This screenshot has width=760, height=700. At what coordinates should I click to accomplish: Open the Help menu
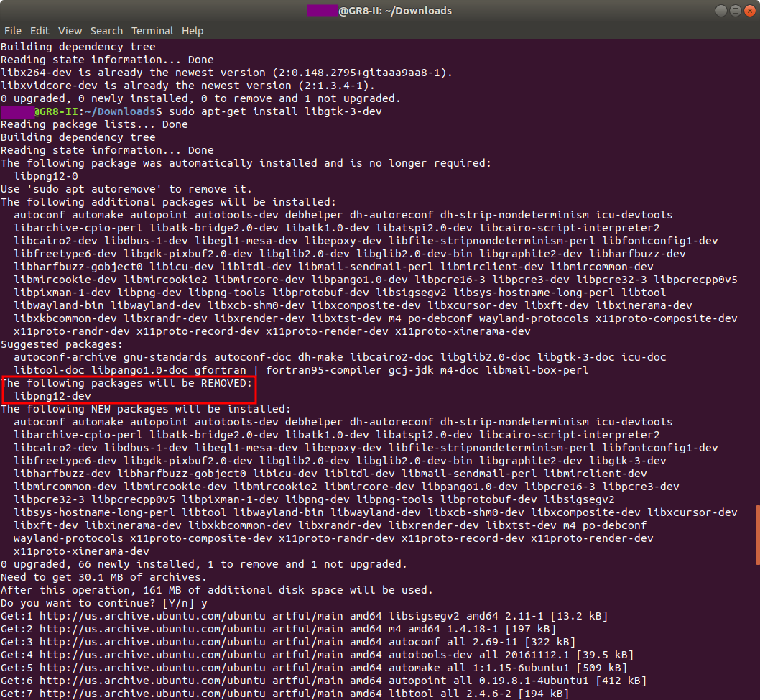point(193,31)
